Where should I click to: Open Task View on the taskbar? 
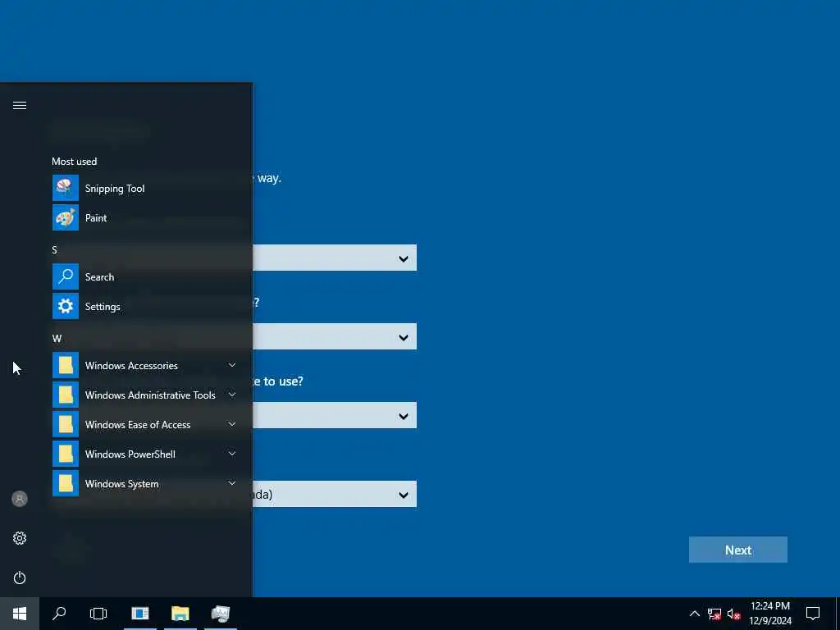pyautogui.click(x=98, y=614)
